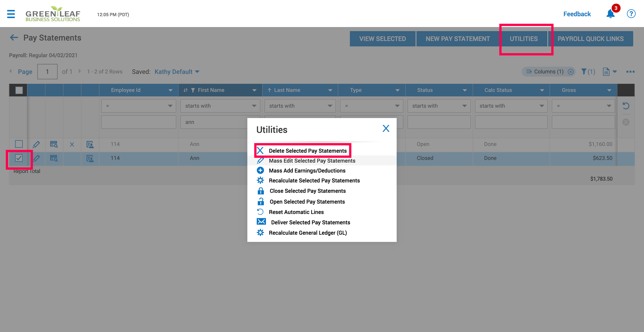Screen dimensions: 644x332
Task: Open the Status filter operator dropdown
Action: 439,106
